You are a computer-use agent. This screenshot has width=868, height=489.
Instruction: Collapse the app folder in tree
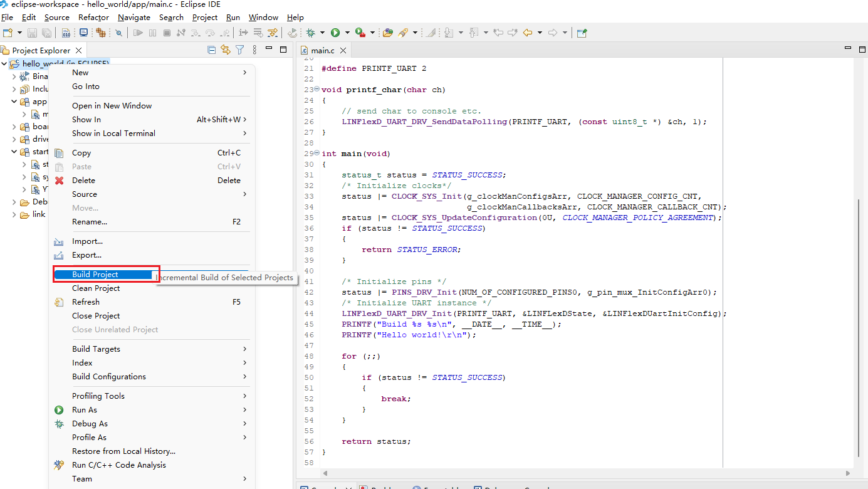(14, 101)
